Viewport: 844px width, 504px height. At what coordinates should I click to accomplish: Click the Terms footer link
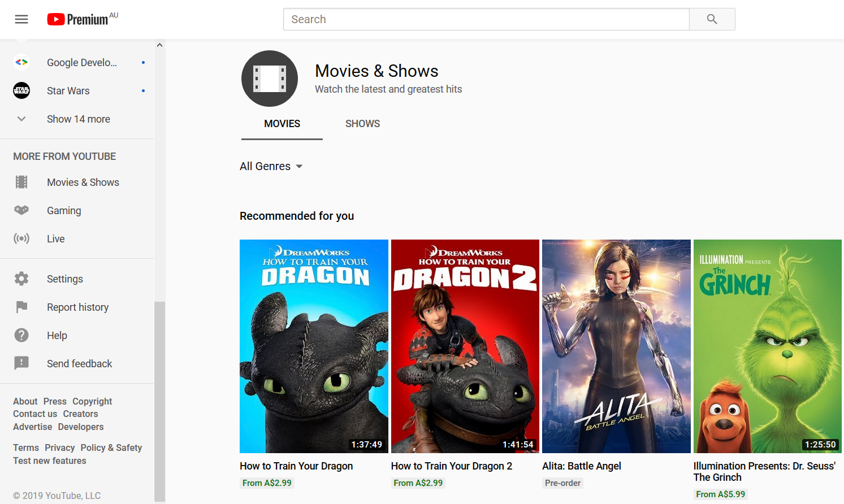pyautogui.click(x=26, y=447)
